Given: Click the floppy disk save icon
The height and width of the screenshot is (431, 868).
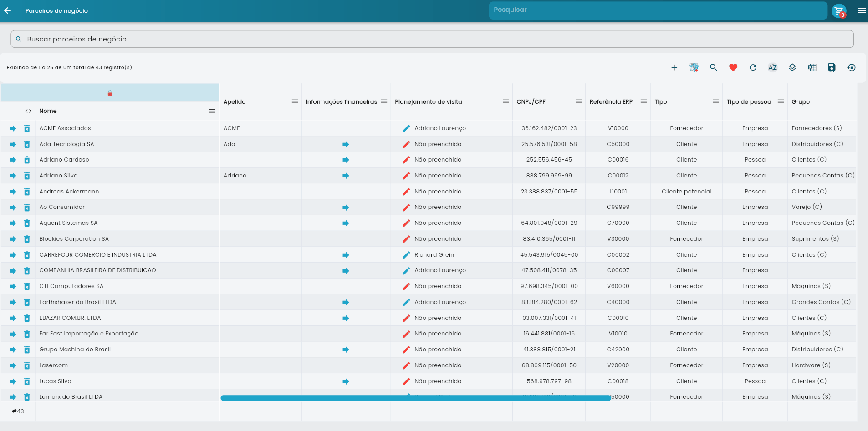Looking at the screenshot, I should (x=832, y=67).
